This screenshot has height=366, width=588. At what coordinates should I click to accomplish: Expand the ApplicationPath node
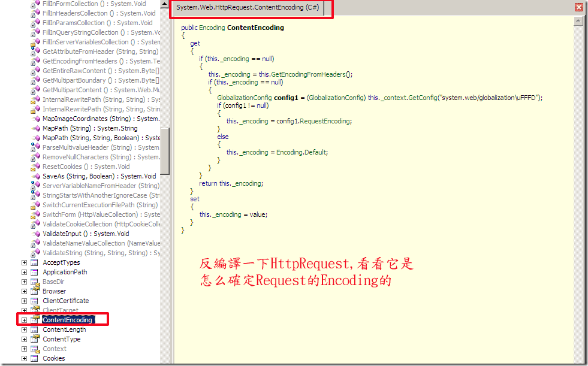(x=24, y=272)
